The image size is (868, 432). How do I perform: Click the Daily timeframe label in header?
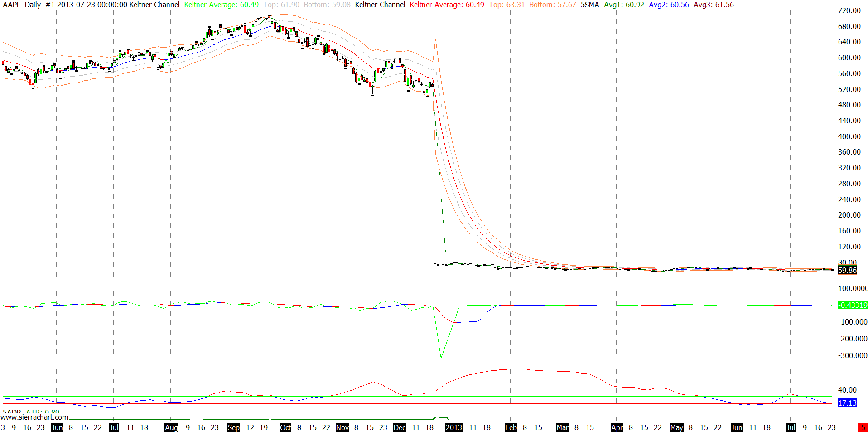coord(33,5)
